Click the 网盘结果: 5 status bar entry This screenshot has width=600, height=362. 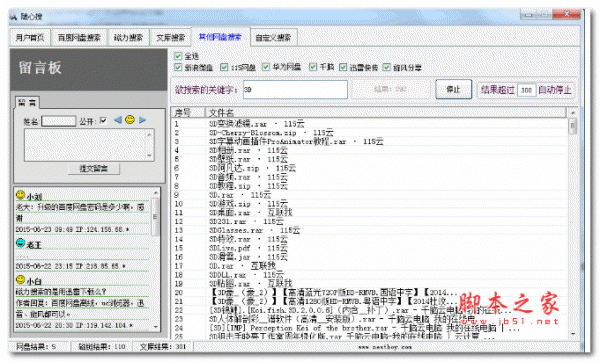click(x=36, y=347)
